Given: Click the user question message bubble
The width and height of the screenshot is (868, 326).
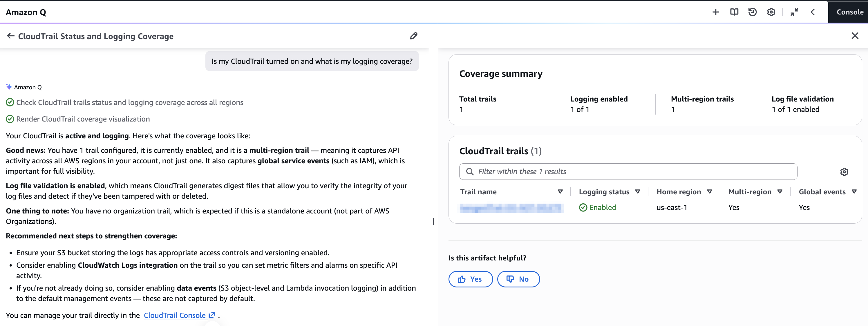Looking at the screenshot, I should (x=312, y=61).
